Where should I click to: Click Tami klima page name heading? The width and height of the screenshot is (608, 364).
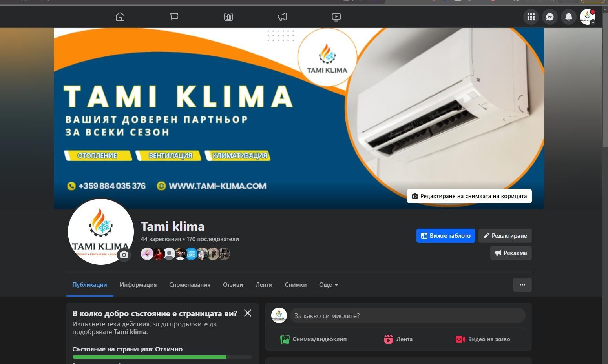[173, 226]
